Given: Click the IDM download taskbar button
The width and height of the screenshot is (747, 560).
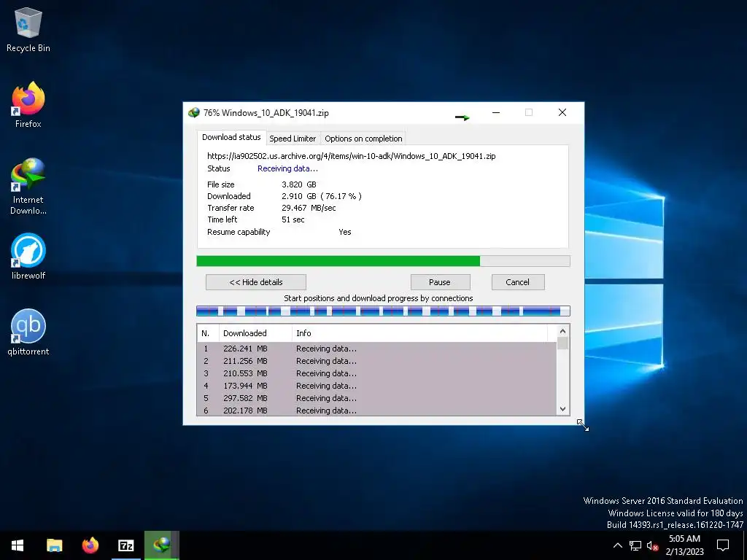Looking at the screenshot, I should (x=161, y=545).
